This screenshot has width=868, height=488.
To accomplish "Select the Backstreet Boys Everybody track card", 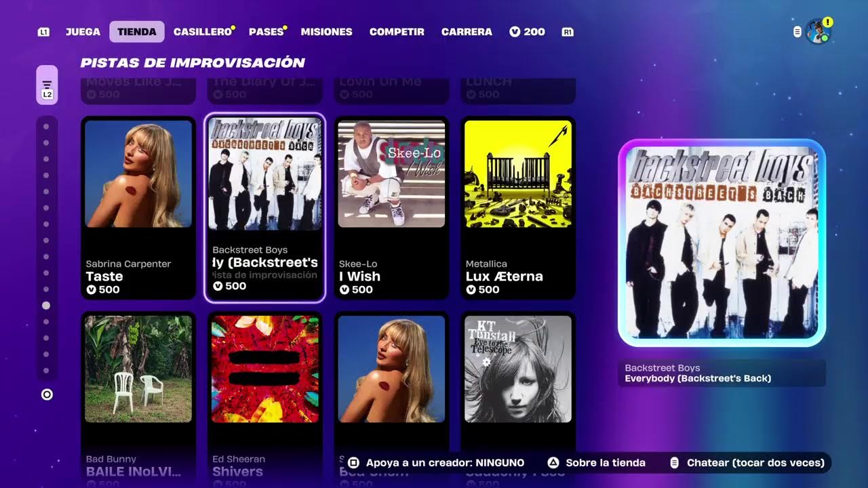I will (x=264, y=207).
